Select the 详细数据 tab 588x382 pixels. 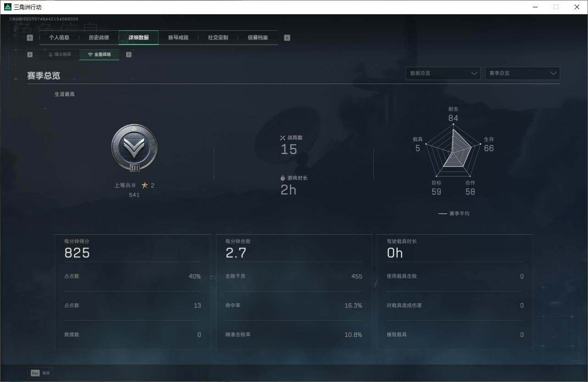[139, 38]
